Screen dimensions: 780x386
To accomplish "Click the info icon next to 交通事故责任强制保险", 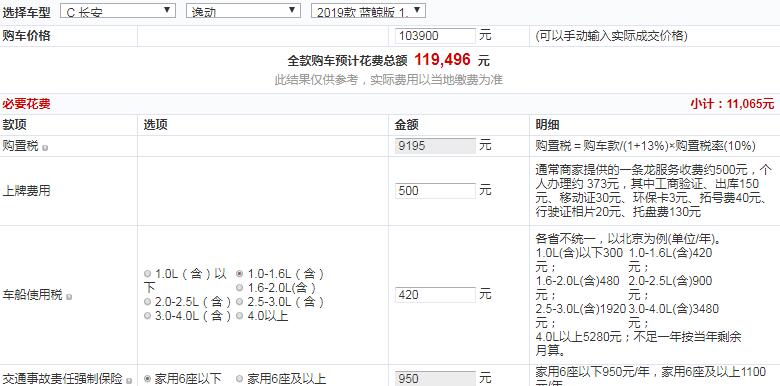I will tap(128, 381).
